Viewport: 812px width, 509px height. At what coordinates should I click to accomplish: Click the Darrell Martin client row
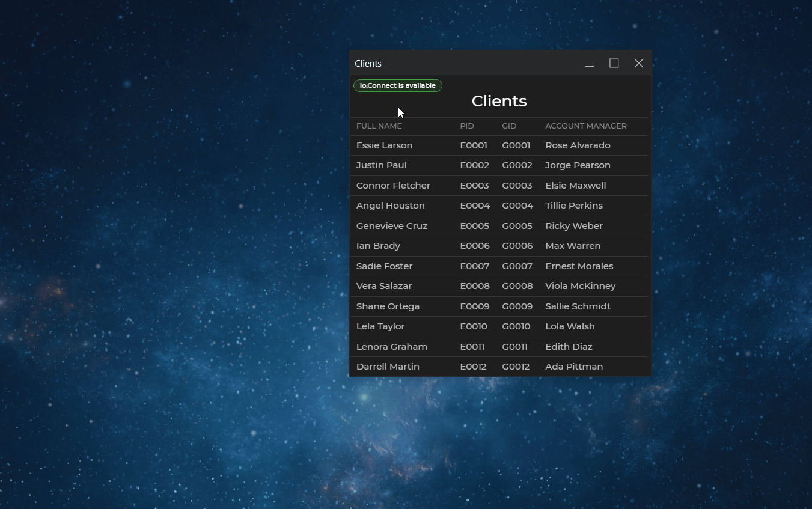point(388,367)
